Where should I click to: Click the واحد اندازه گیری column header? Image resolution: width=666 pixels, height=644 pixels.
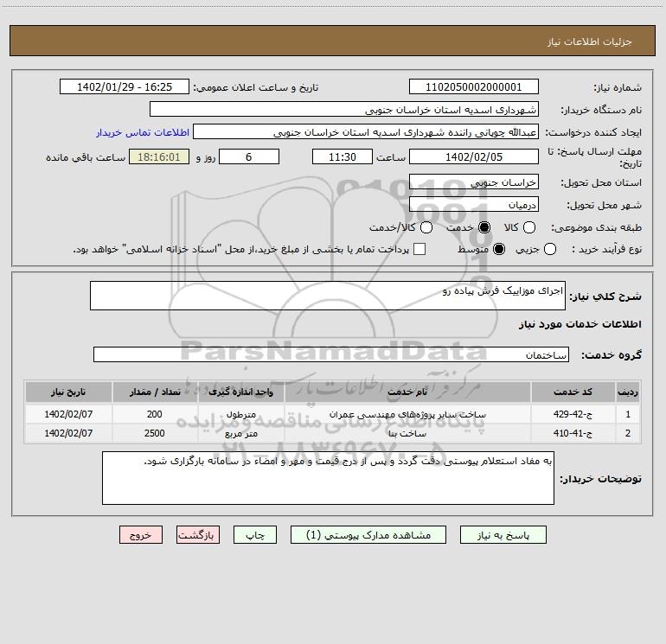pyautogui.click(x=240, y=392)
